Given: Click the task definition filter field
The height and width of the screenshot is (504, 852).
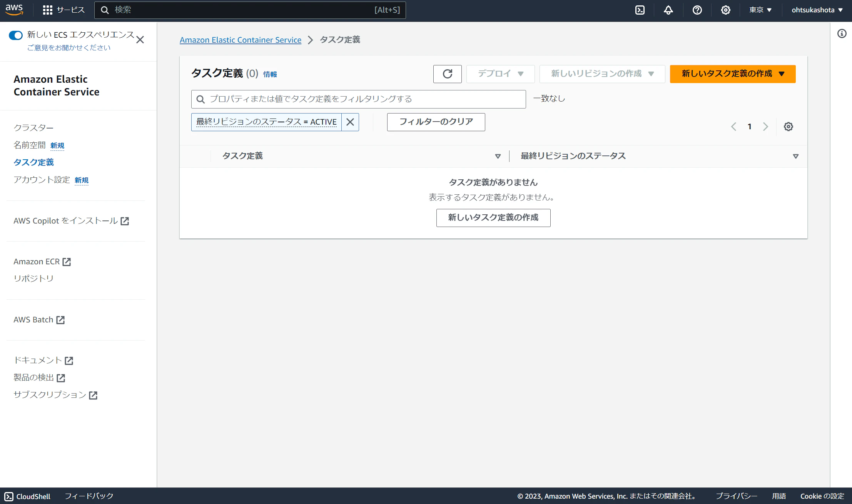Looking at the screenshot, I should pyautogui.click(x=358, y=99).
